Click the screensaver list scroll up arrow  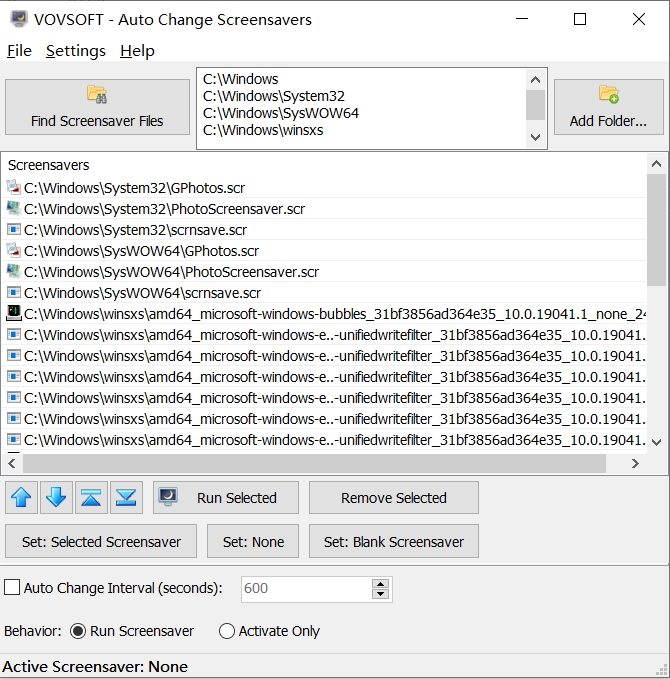point(657,164)
